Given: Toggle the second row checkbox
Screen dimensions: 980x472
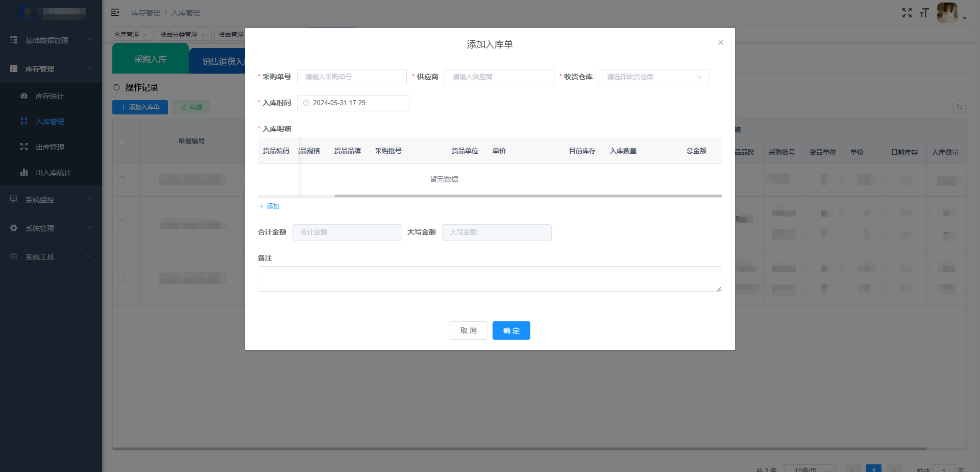Looking at the screenshot, I should coord(121,224).
